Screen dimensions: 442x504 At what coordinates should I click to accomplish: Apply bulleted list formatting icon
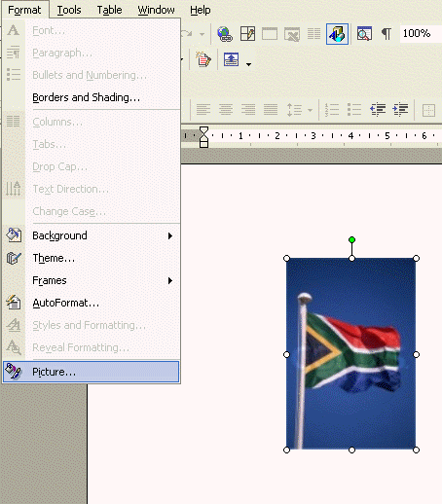354,110
